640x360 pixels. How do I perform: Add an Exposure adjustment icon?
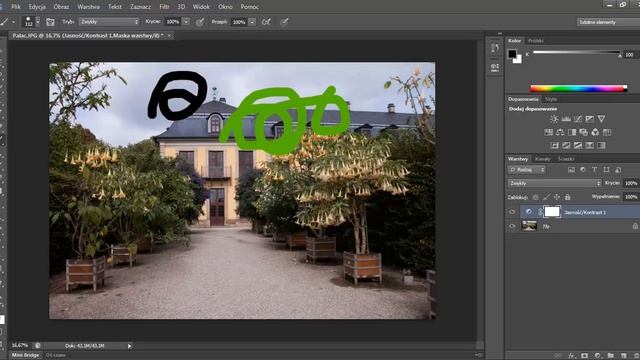click(x=589, y=119)
